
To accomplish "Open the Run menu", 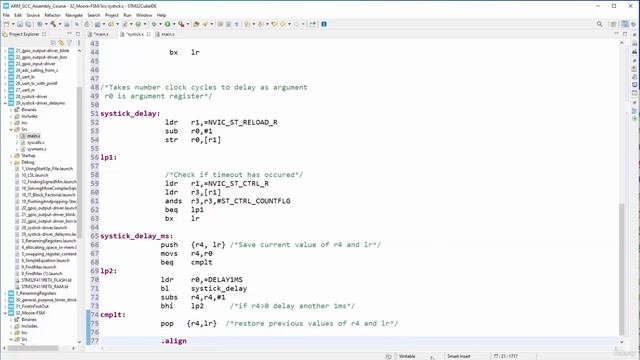I will pyautogui.click(x=127, y=15).
